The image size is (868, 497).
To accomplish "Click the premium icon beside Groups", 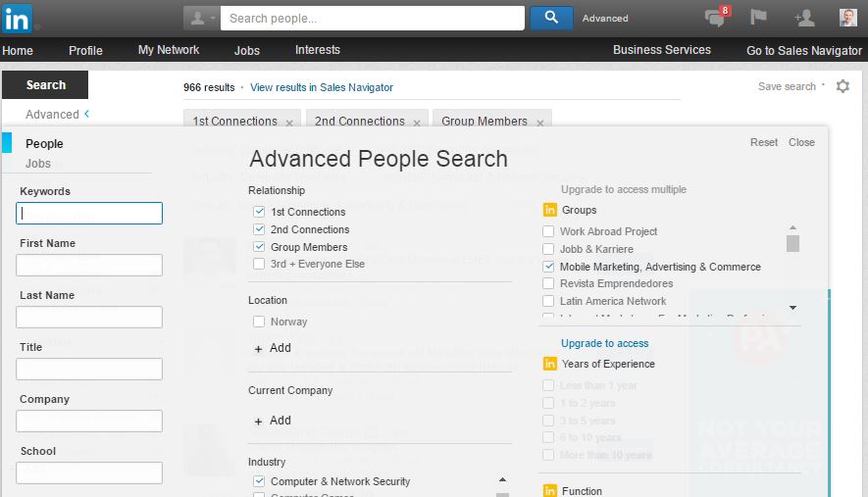I will tap(549, 210).
